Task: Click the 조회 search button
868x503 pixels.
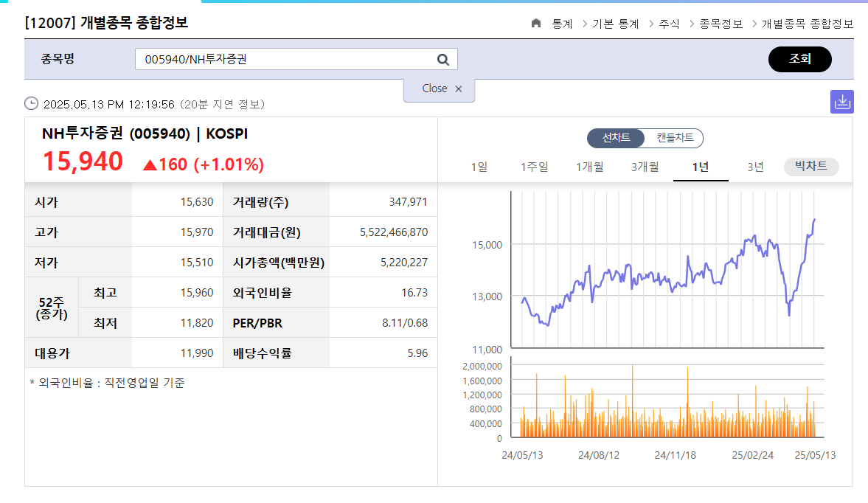Action: pyautogui.click(x=800, y=59)
